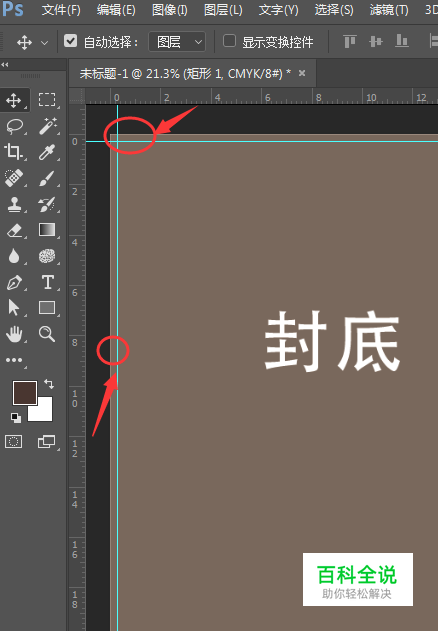Open the 选择(S) menu
The height and width of the screenshot is (631, 438).
[334, 10]
